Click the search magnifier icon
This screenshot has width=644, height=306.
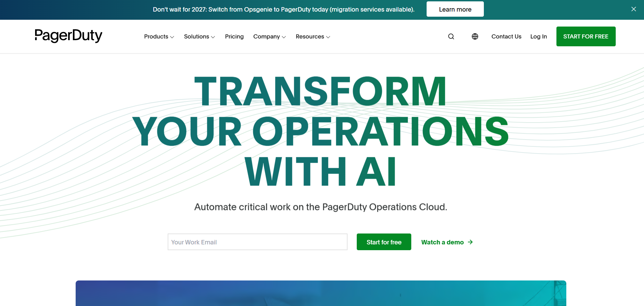click(451, 36)
